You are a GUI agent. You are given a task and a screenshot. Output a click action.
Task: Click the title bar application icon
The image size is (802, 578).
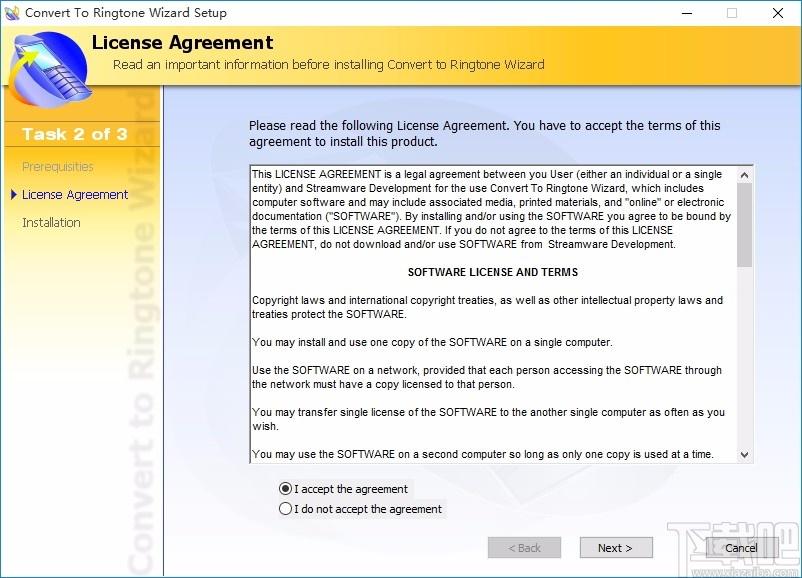tap(11, 13)
